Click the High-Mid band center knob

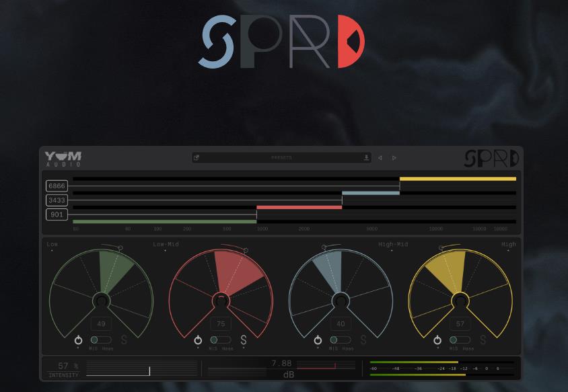pyautogui.click(x=341, y=301)
